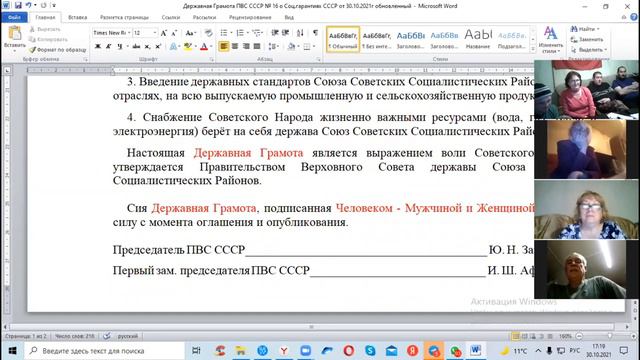Viewport: 640px width, 360px height.
Task: Click the word count (Число слов) in status bar
Action: [x=74, y=336]
